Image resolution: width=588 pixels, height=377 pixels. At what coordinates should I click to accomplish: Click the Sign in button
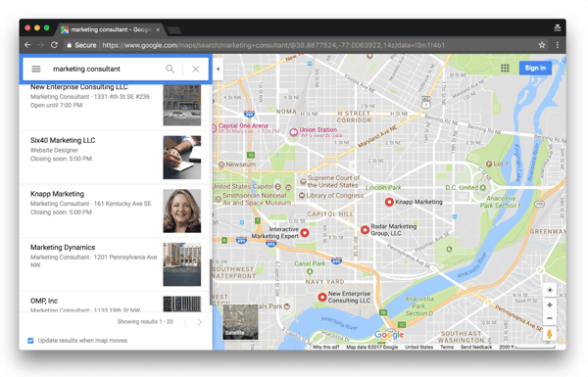tap(535, 68)
